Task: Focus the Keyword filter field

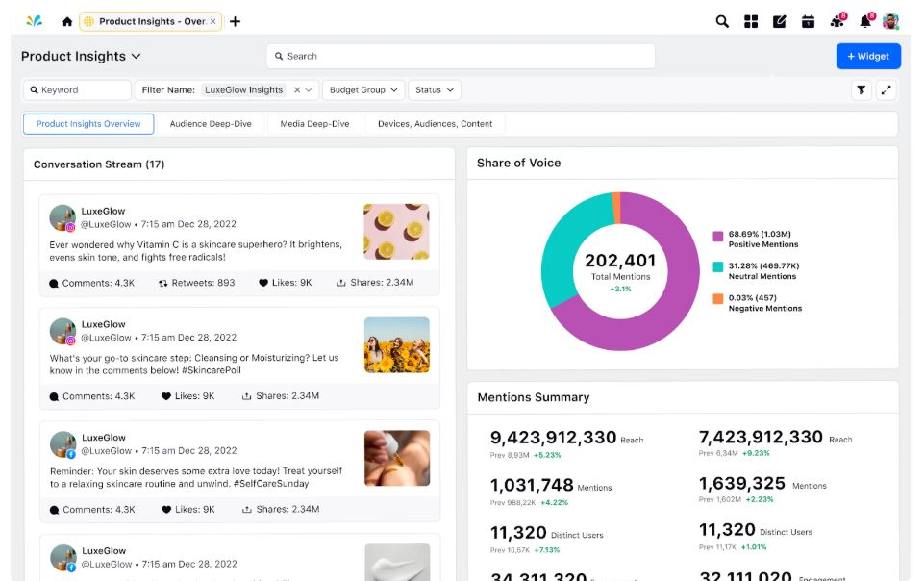Action: [77, 90]
